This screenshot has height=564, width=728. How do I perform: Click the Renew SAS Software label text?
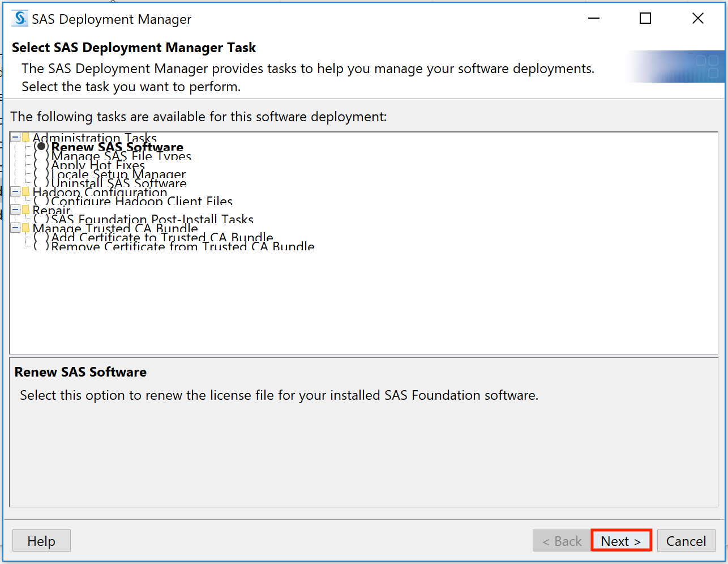pyautogui.click(x=117, y=147)
